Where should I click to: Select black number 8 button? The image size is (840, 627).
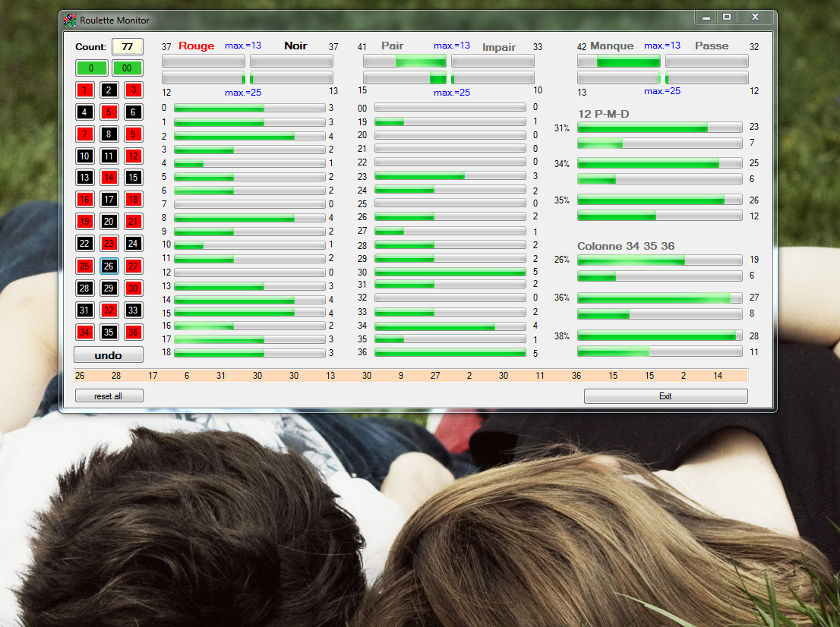(x=109, y=134)
